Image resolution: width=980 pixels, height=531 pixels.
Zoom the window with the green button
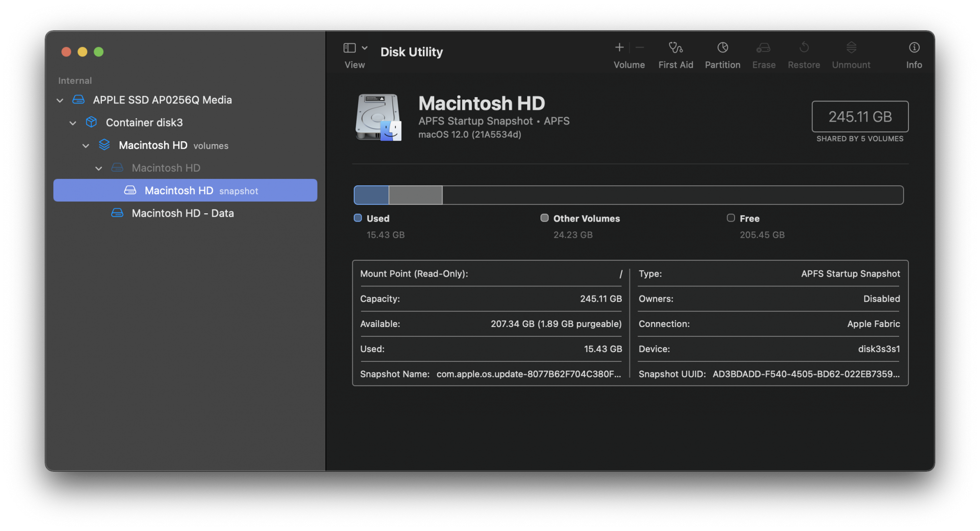98,52
